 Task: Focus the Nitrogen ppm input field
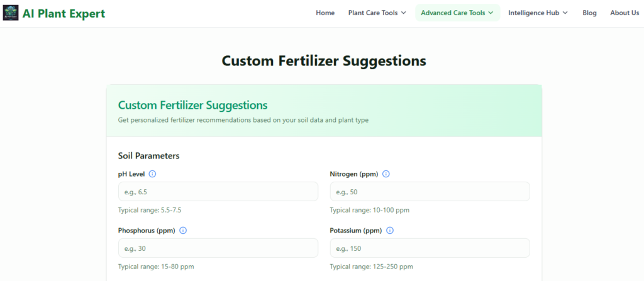tap(430, 192)
